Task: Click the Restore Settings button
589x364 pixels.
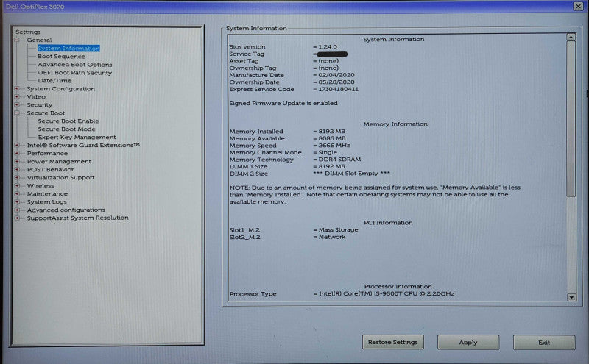Action: point(393,342)
